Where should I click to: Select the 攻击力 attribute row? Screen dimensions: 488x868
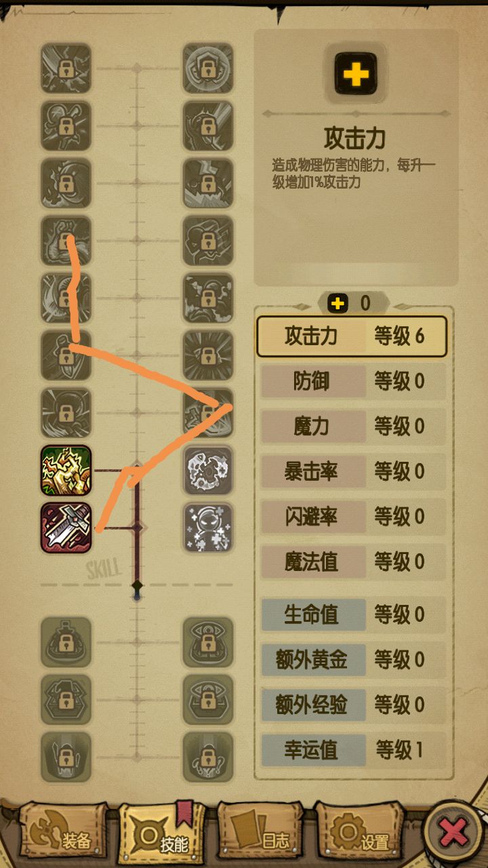click(x=352, y=336)
